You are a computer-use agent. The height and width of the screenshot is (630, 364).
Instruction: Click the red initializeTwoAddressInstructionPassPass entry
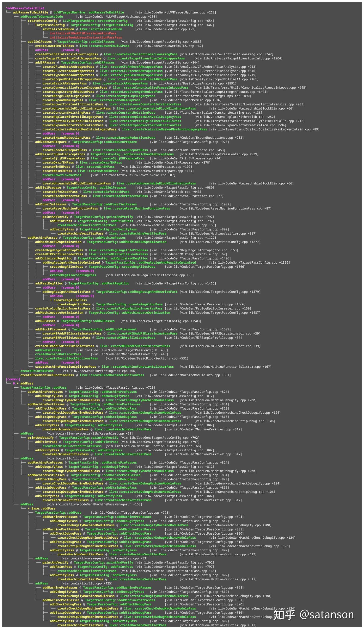pyautogui.click(x=86, y=37)
